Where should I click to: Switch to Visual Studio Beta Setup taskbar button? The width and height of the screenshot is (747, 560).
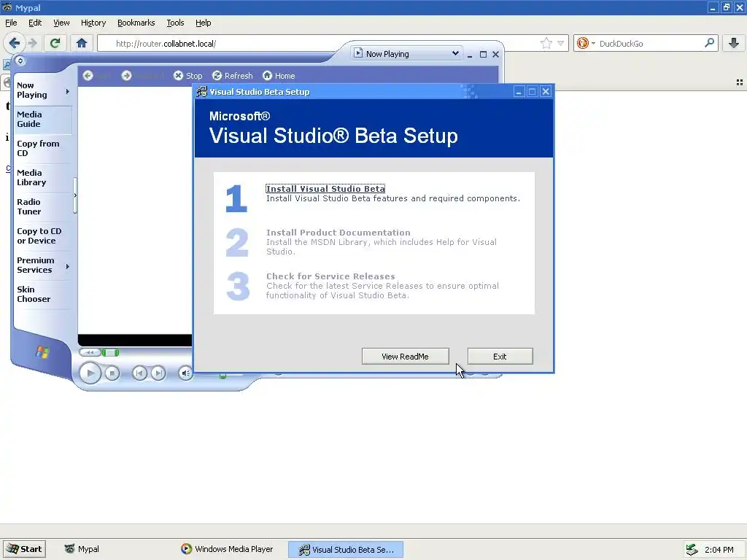point(346,550)
